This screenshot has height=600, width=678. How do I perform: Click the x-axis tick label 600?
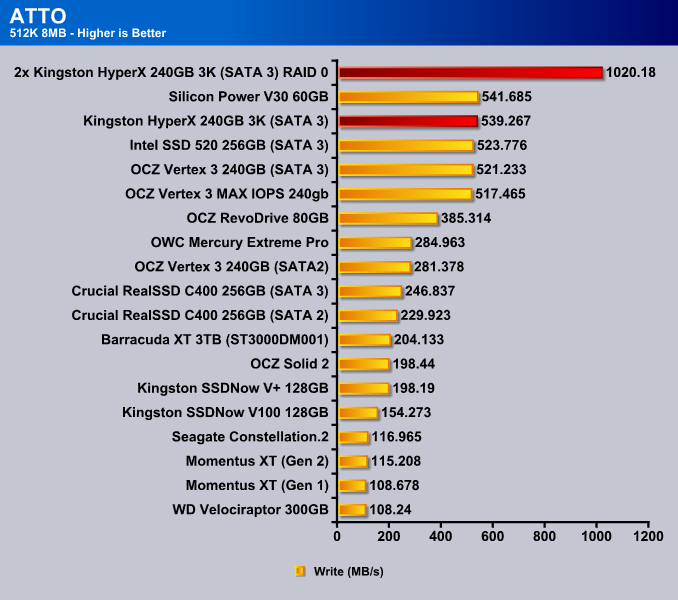tap(493, 536)
